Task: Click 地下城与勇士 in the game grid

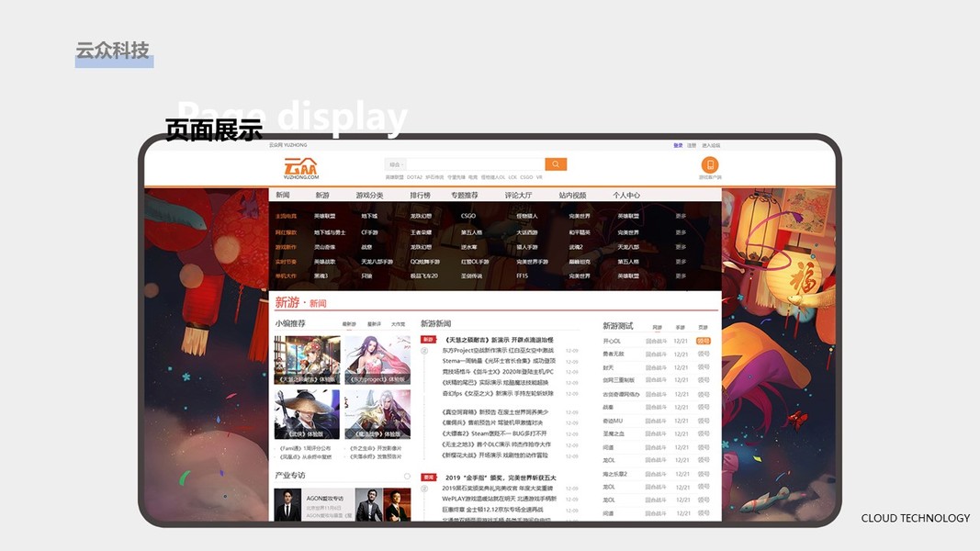Action: 330,232
